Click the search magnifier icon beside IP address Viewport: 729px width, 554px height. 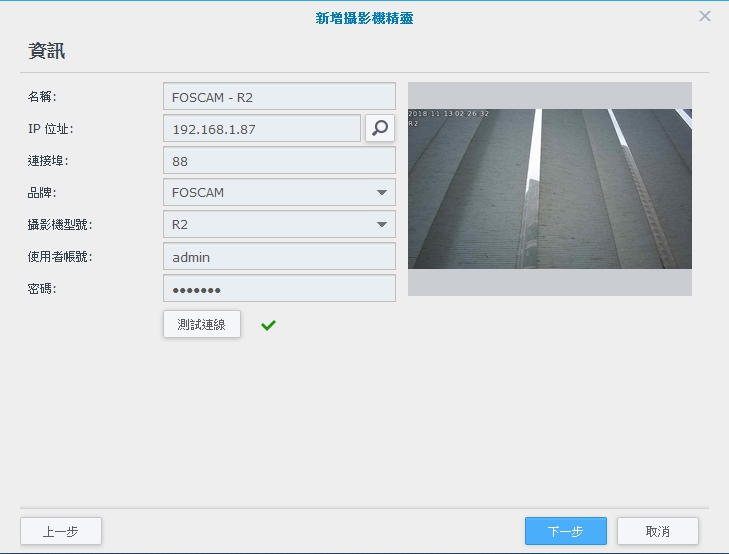[380, 128]
